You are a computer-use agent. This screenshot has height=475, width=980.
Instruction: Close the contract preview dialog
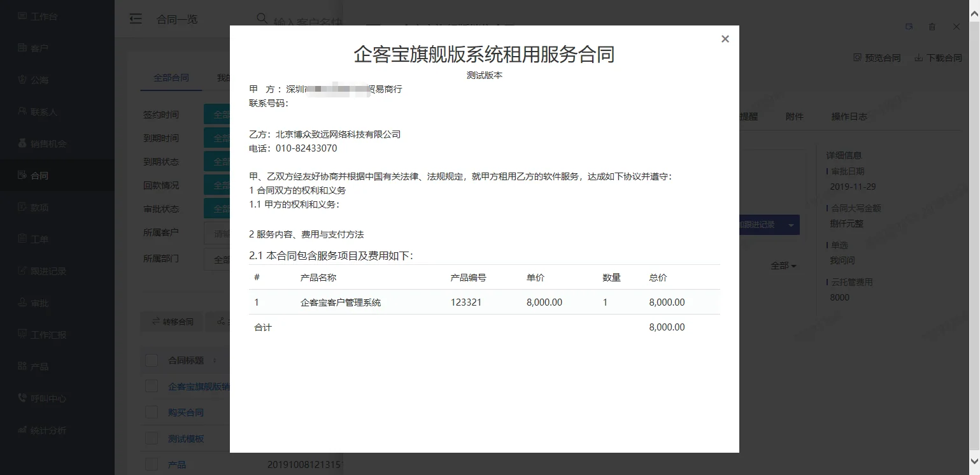pyautogui.click(x=725, y=39)
